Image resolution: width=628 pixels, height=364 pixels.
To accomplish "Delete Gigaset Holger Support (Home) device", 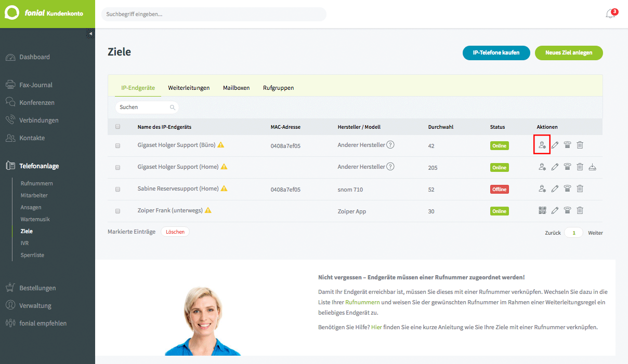I will click(x=580, y=167).
